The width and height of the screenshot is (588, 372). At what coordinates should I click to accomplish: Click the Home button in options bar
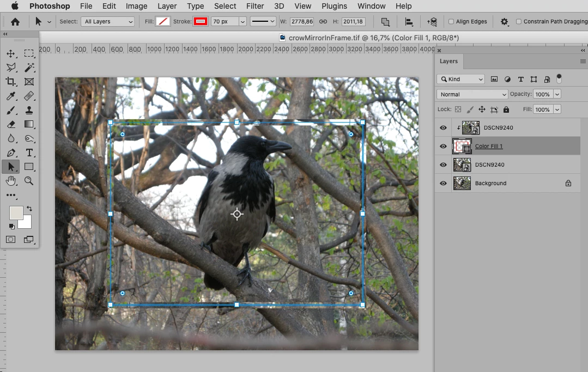15,22
